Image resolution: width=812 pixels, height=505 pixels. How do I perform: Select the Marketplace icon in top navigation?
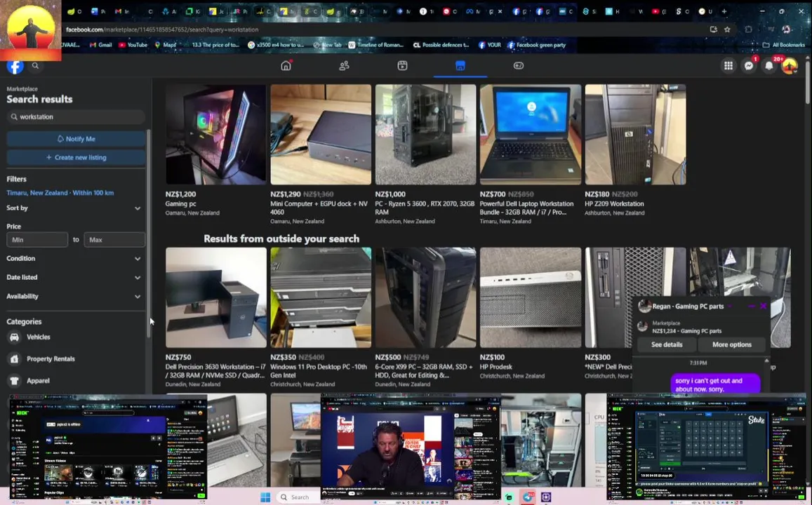coord(460,66)
